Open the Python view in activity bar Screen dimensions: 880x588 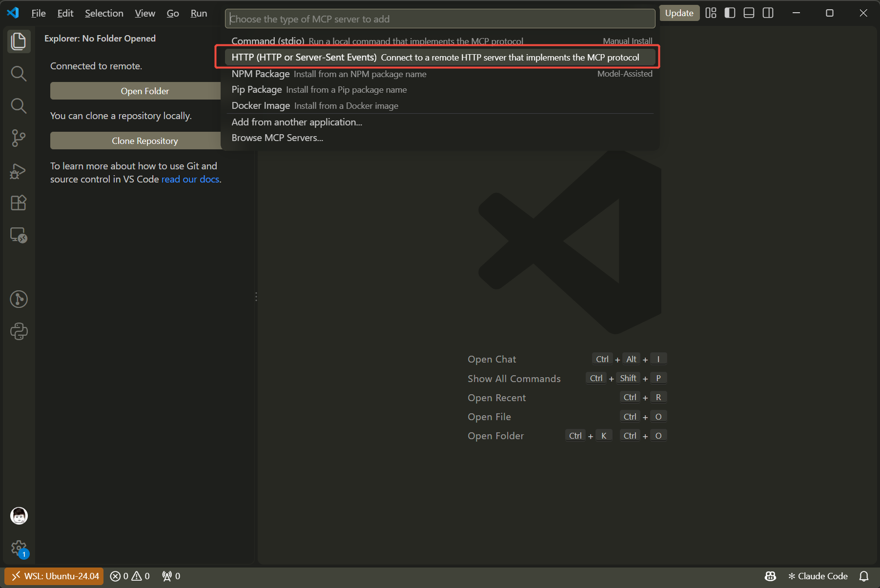(x=19, y=331)
